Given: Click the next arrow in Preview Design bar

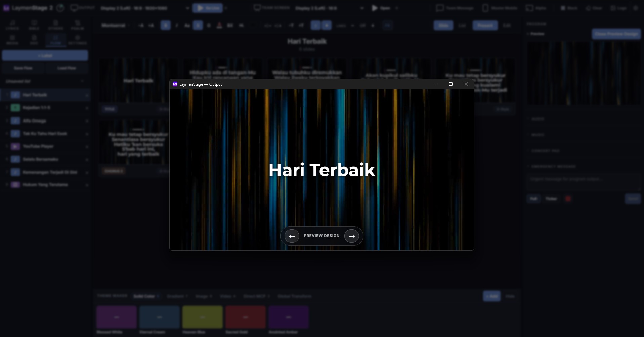Looking at the screenshot, I should tap(352, 236).
